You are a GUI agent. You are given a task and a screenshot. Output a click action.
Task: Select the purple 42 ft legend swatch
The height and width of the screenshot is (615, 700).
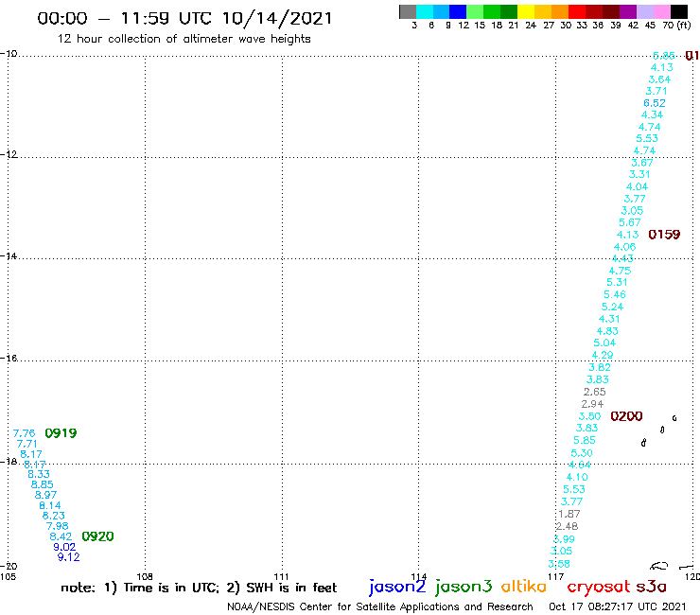tap(628, 11)
